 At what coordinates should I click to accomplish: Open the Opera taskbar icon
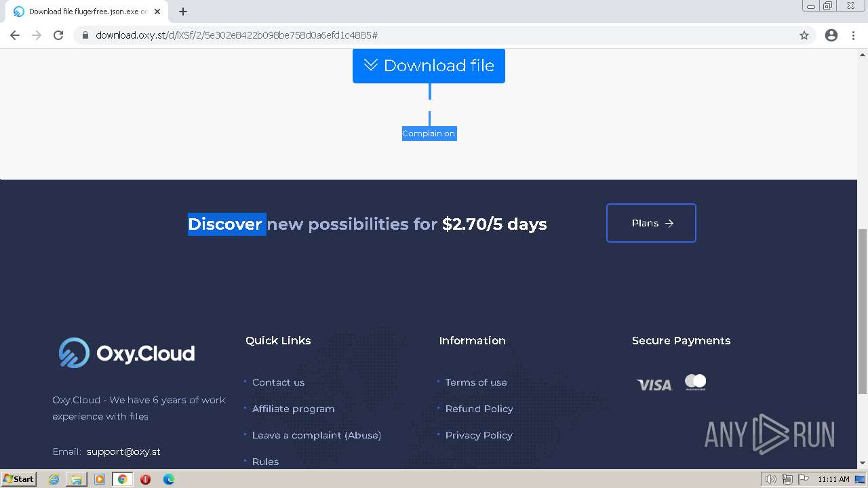[x=145, y=479]
